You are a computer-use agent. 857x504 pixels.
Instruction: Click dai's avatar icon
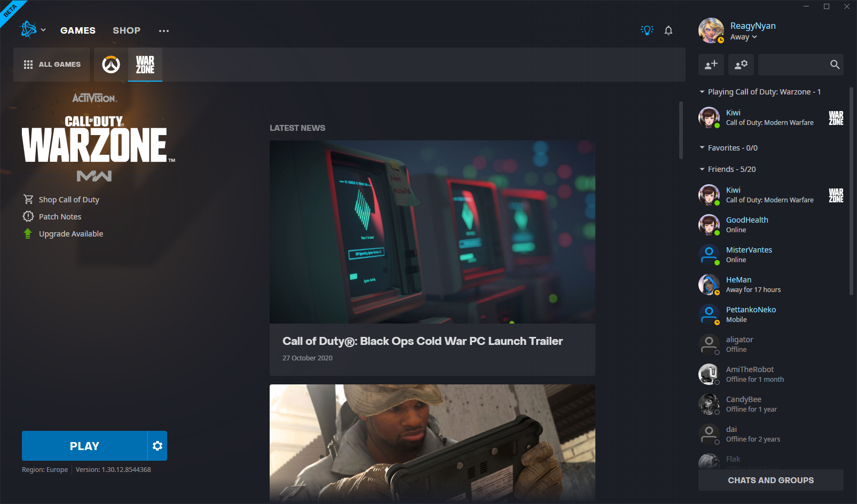pos(709,434)
